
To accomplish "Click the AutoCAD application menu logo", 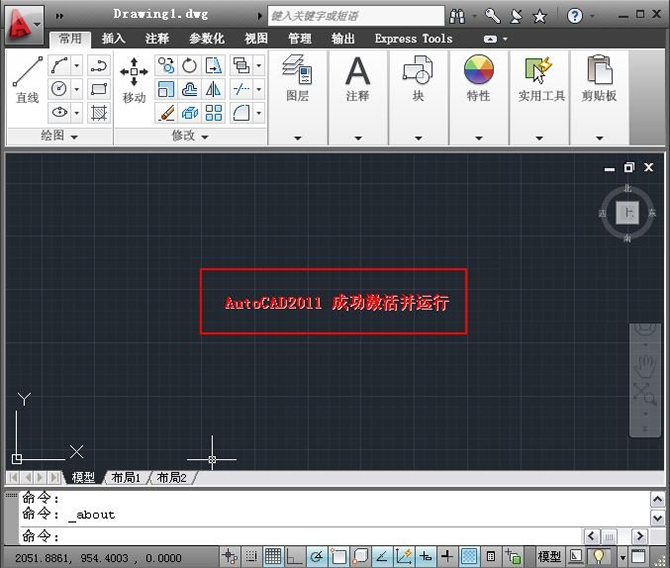I will pyautogui.click(x=24, y=24).
